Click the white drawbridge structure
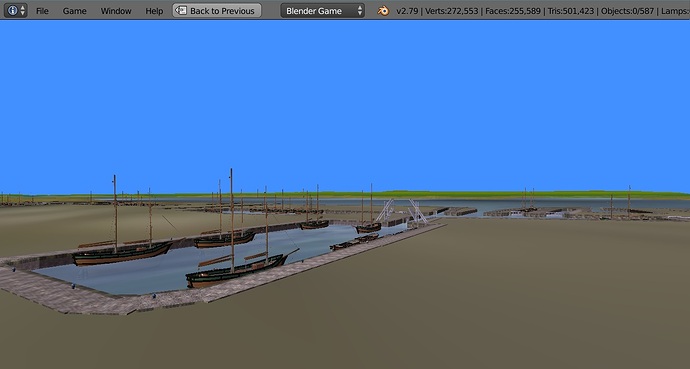 (401, 212)
